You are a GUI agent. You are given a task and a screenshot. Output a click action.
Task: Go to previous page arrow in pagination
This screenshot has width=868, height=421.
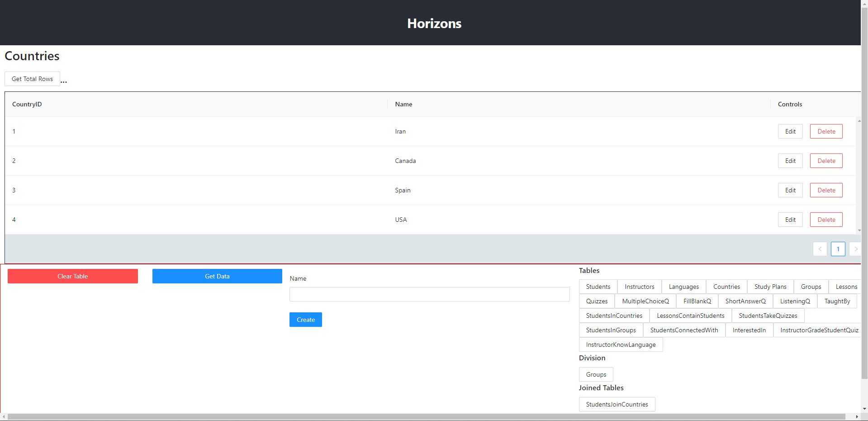820,249
